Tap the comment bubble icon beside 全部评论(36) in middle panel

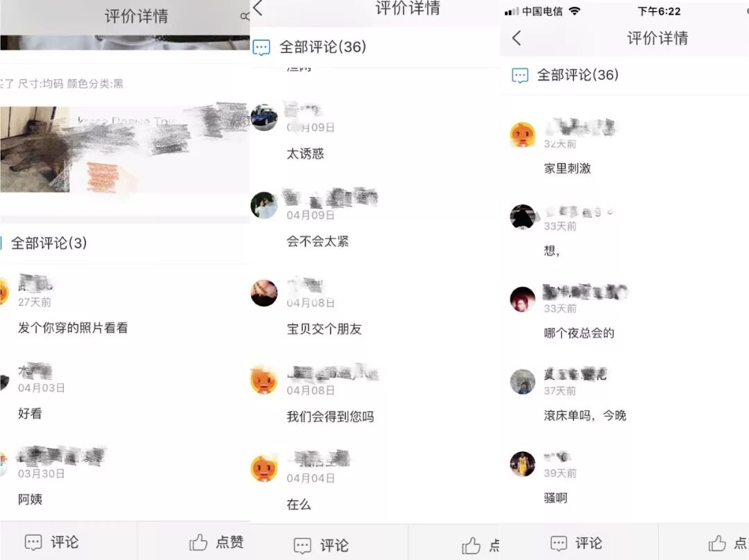tap(261, 47)
